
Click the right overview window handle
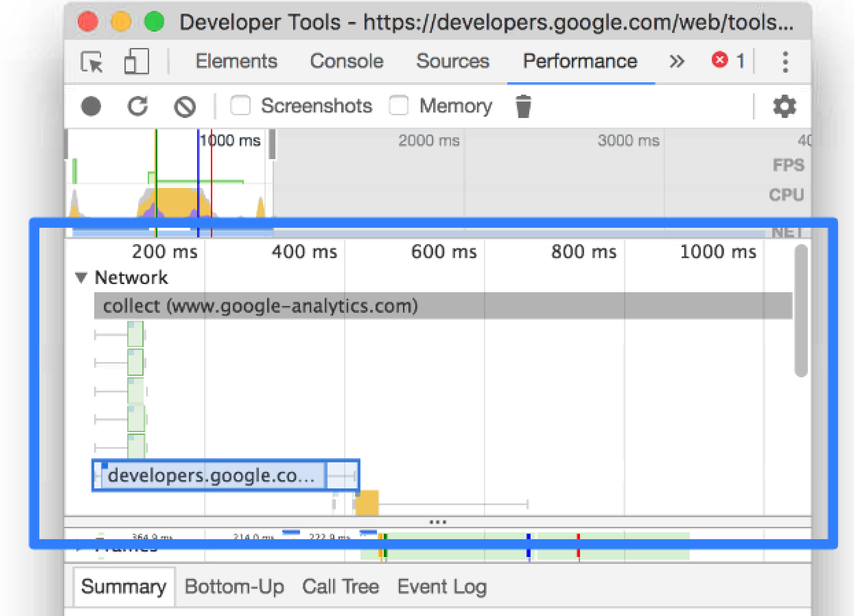pos(272,145)
